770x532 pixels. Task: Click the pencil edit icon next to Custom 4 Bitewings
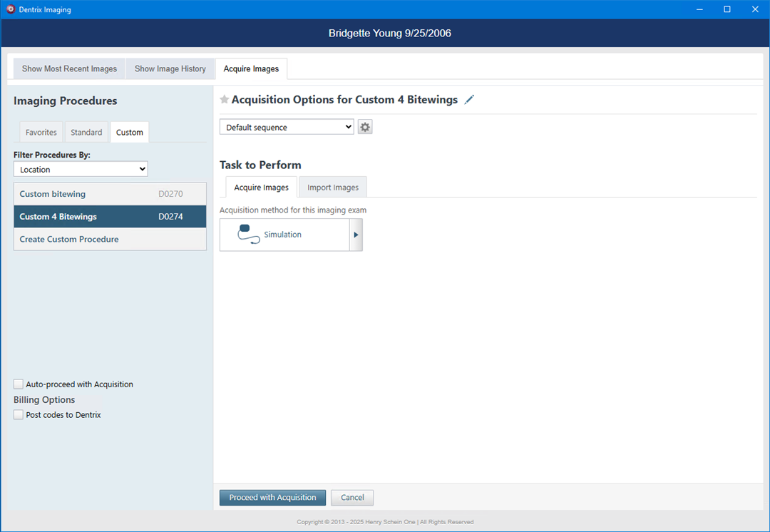click(x=469, y=100)
